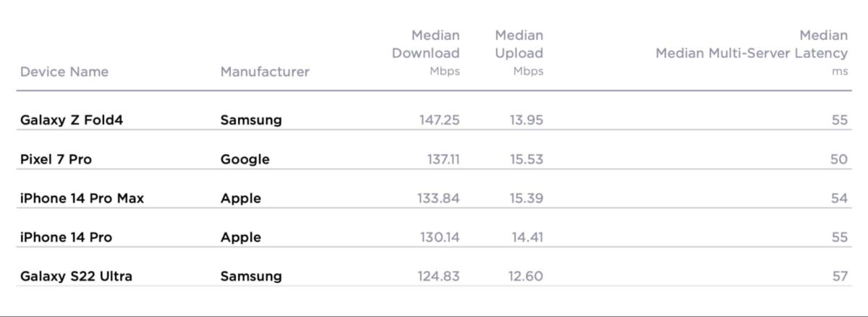Screen dimensions: 868x317
Task: Select the Galaxy S22 Ultra device name
Action: coord(76,276)
